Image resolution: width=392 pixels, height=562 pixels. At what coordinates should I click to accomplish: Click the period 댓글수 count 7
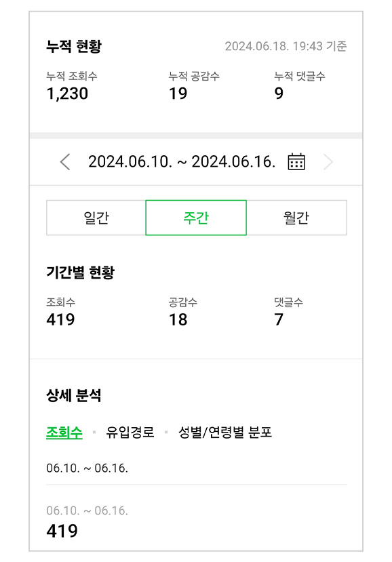pyautogui.click(x=279, y=319)
